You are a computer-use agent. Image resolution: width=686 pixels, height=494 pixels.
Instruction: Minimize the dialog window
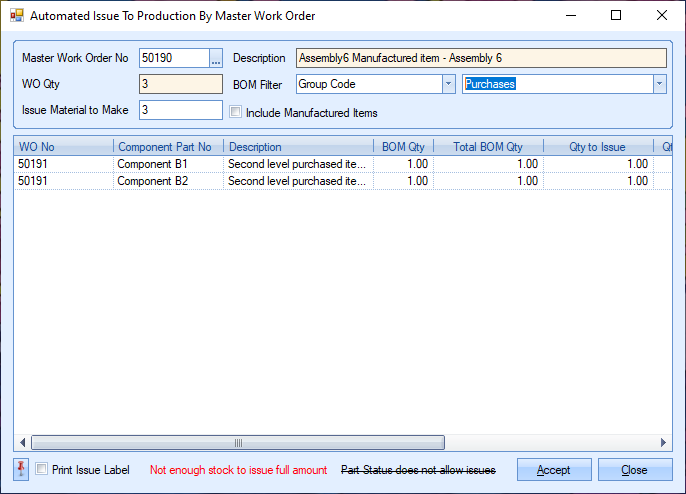pos(569,16)
